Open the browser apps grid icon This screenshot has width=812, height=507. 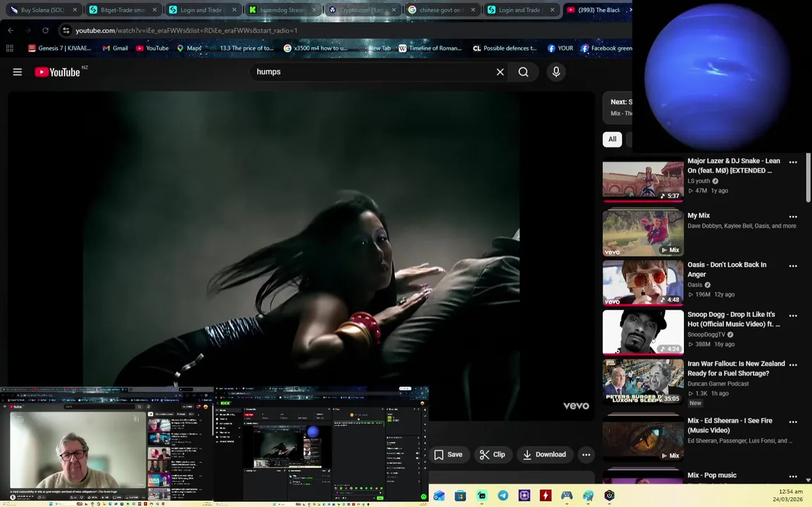pyautogui.click(x=9, y=48)
